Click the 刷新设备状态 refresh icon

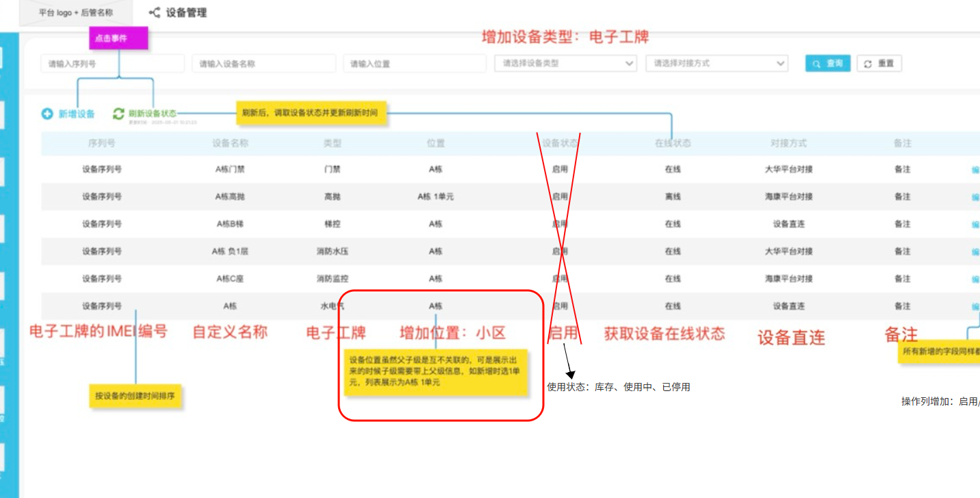(x=118, y=114)
